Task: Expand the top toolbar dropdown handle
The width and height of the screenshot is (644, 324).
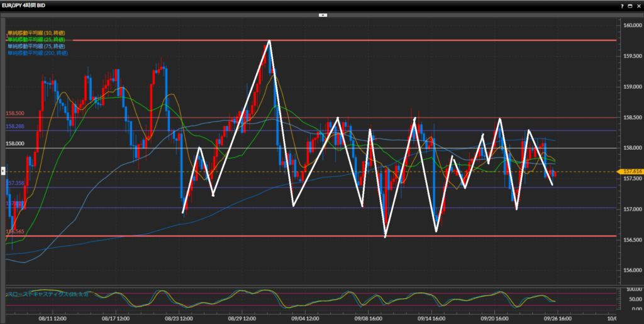Action: pos(322,14)
